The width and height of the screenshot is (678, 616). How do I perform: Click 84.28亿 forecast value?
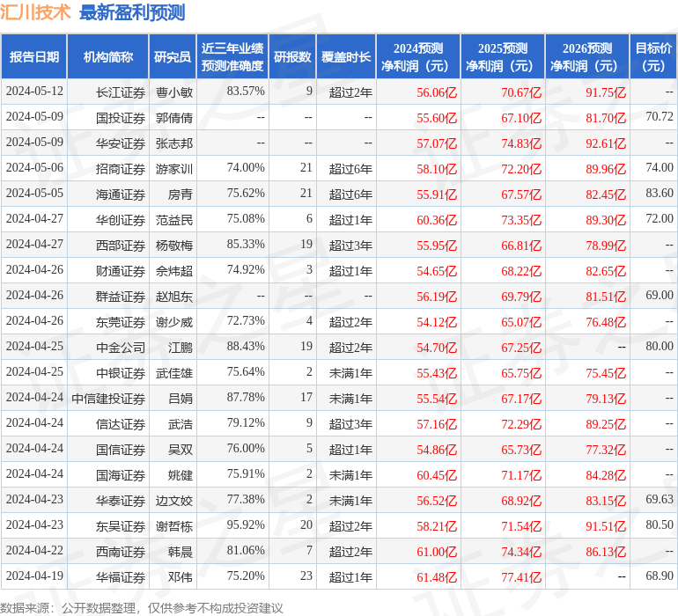[x=606, y=475]
